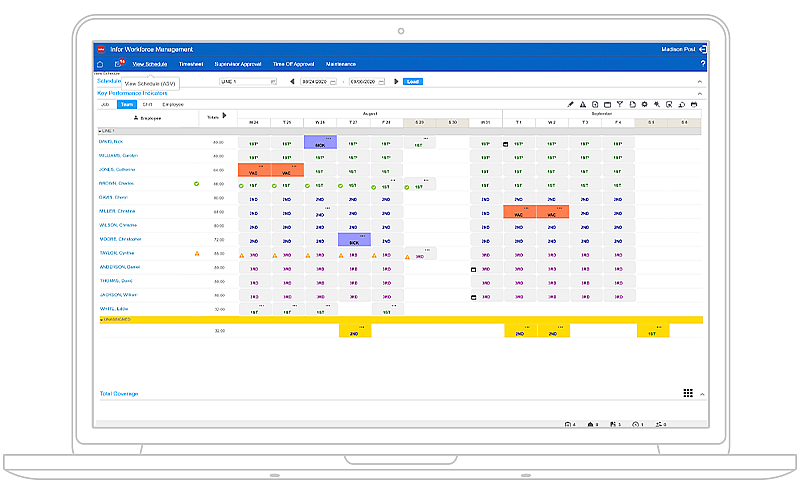The width and height of the screenshot is (800, 492).
Task: Expand the Totals column arrow
Action: click(x=224, y=116)
